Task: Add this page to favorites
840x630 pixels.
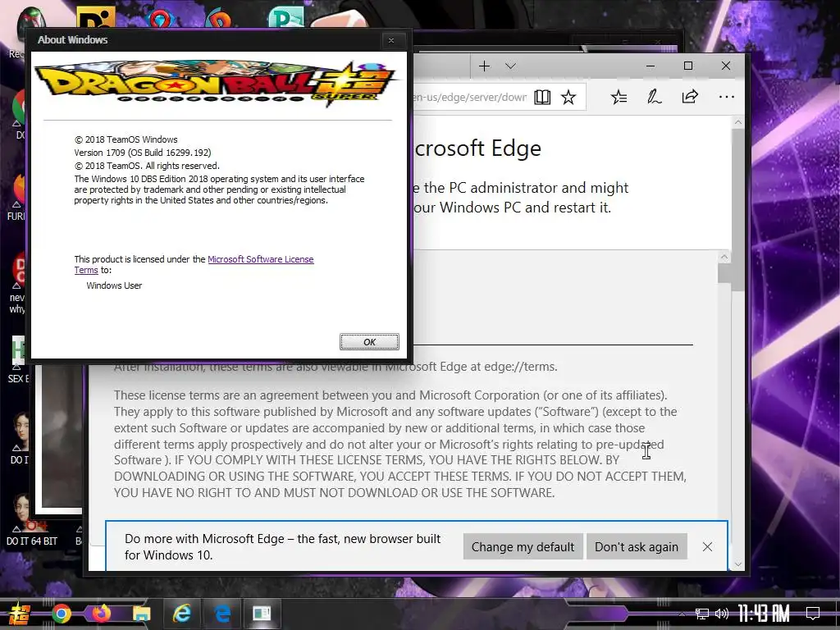Action: (568, 97)
